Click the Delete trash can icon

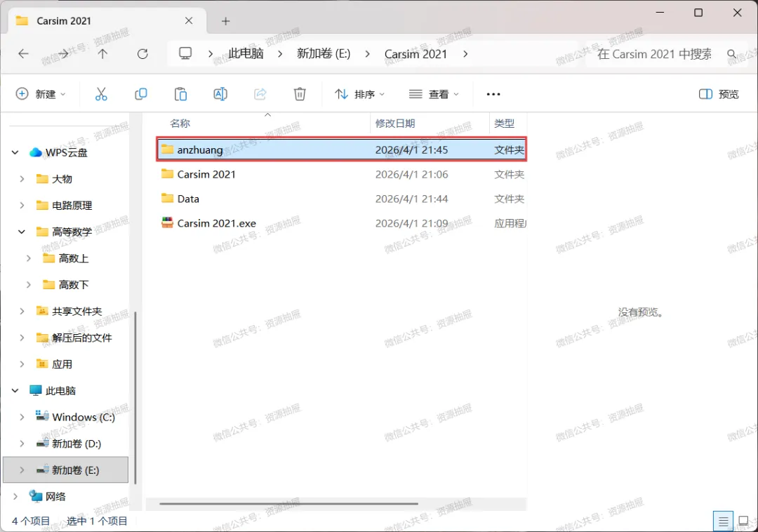pos(300,94)
